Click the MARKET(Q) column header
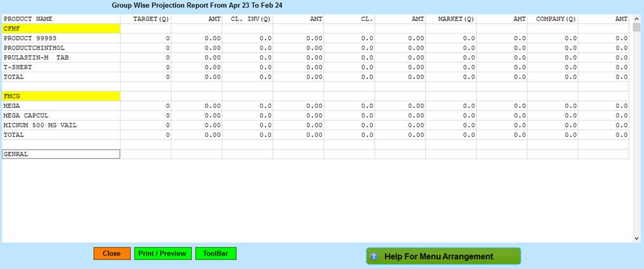The height and width of the screenshot is (269, 644). click(456, 19)
